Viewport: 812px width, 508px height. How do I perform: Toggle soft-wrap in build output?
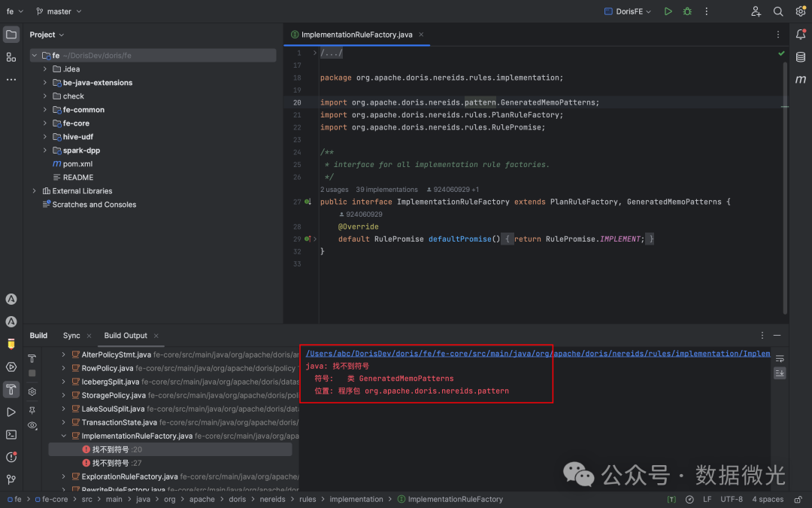pyautogui.click(x=780, y=358)
